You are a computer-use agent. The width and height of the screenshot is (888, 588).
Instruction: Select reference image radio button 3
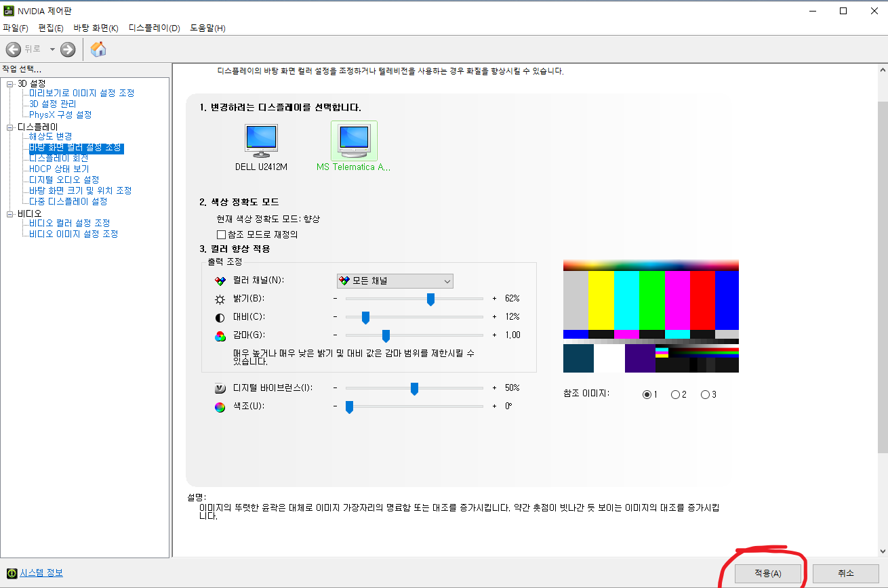(x=705, y=394)
